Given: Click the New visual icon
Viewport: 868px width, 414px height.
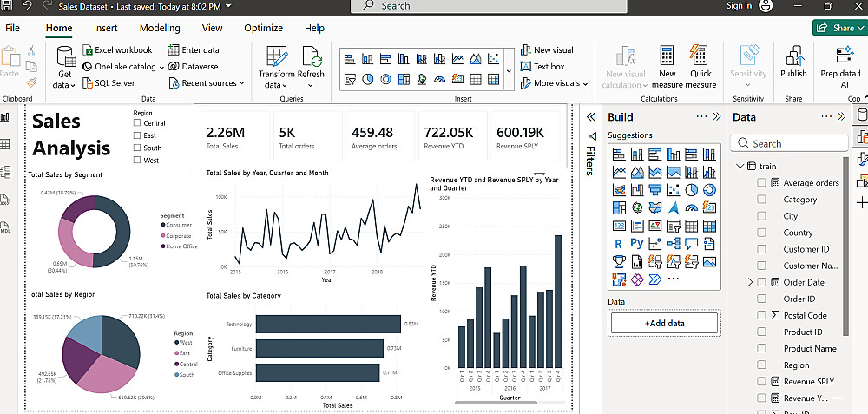Looking at the screenshot, I should (x=546, y=50).
